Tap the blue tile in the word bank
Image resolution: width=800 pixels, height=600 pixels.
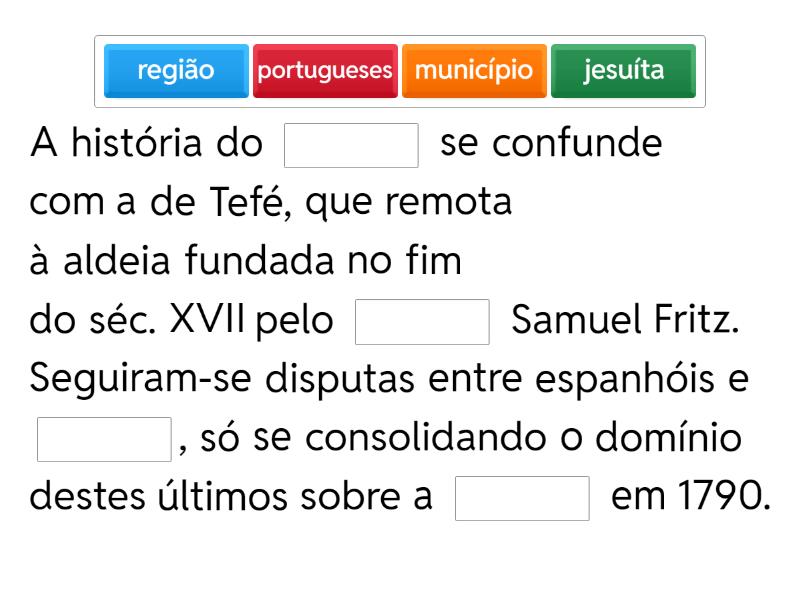pyautogui.click(x=176, y=71)
